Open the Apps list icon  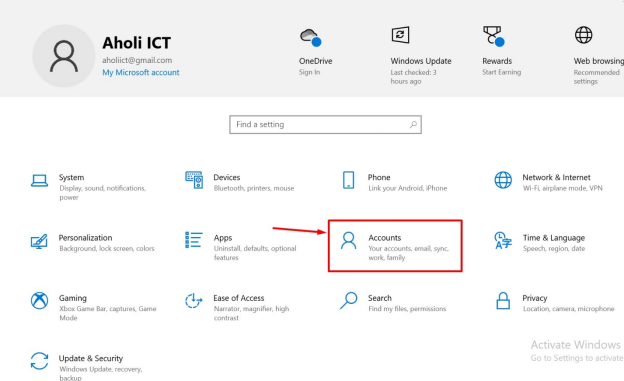click(x=194, y=240)
